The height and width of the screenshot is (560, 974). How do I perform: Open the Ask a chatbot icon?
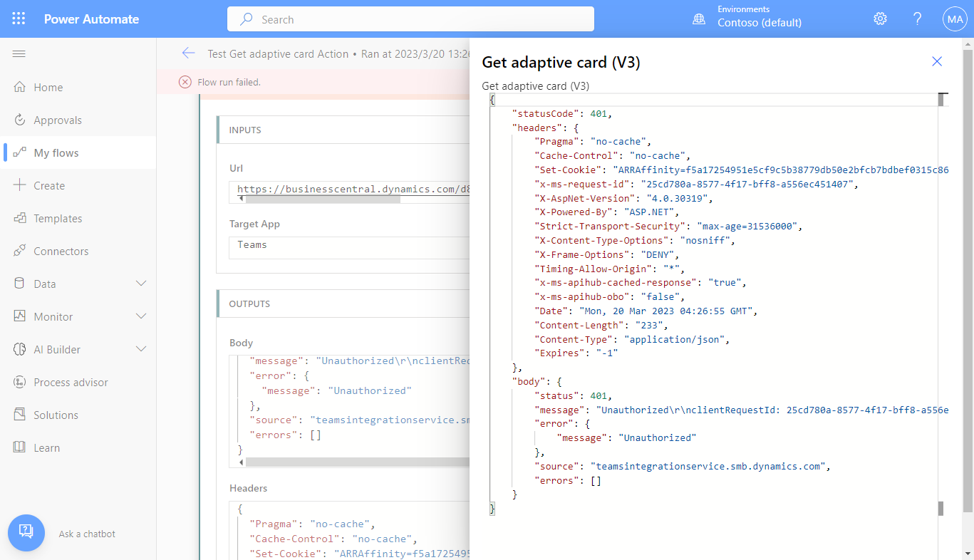[x=26, y=533]
